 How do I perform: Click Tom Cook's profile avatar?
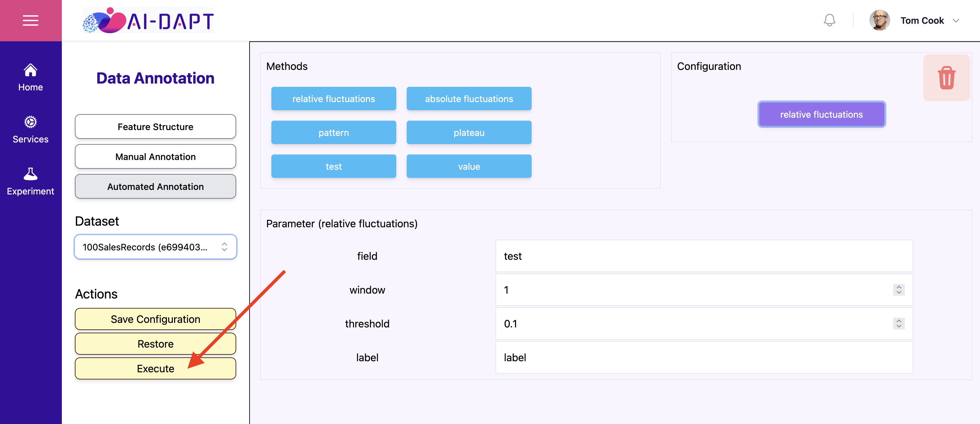click(879, 20)
